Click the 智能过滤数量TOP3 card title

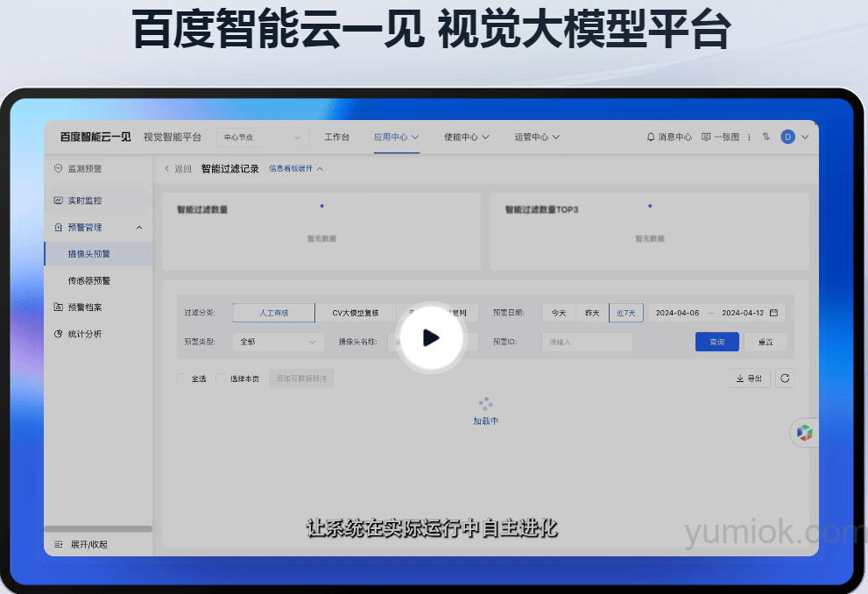point(541,209)
